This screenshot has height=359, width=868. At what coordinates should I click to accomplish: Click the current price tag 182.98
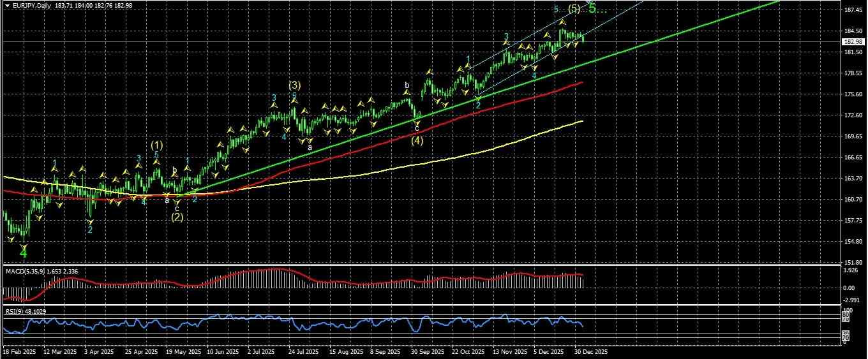pos(853,42)
